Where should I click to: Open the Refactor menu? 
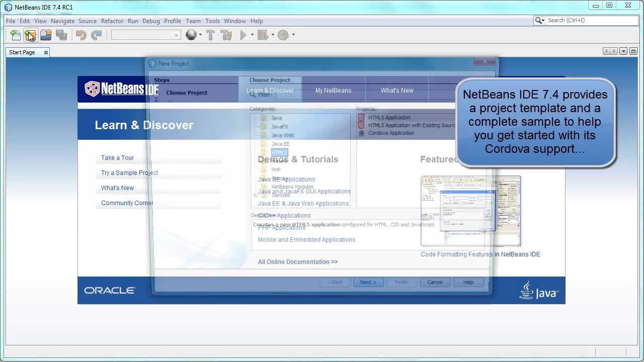(112, 21)
